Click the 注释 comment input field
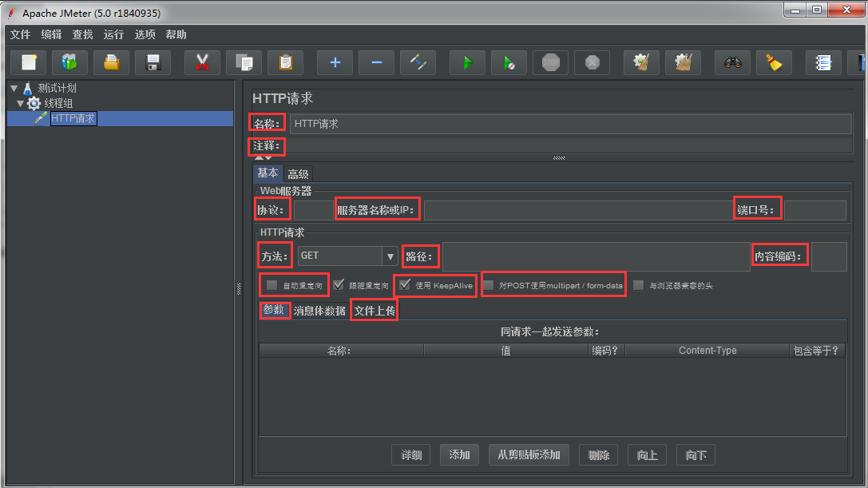The width and height of the screenshot is (868, 488). 569,146
